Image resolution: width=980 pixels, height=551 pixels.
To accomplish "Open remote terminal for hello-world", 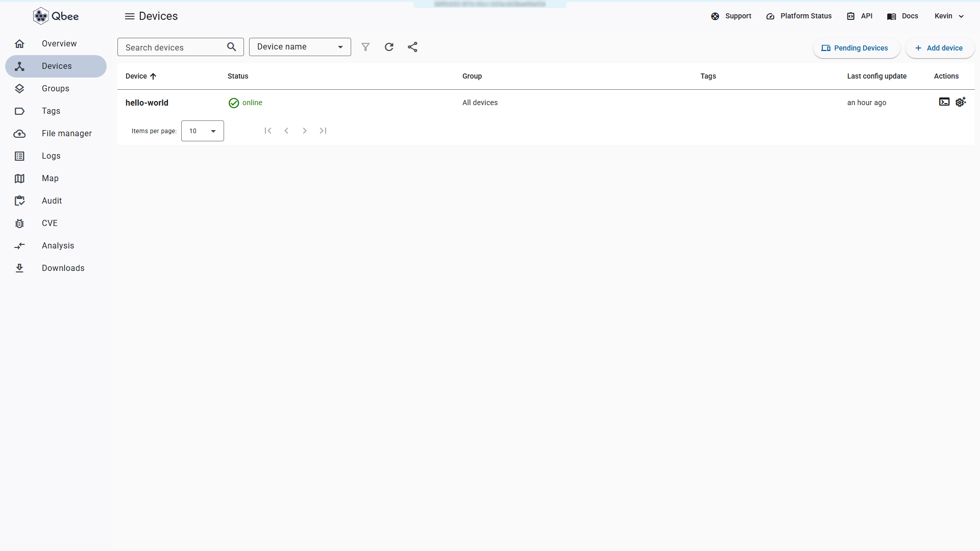I will coord(944,102).
